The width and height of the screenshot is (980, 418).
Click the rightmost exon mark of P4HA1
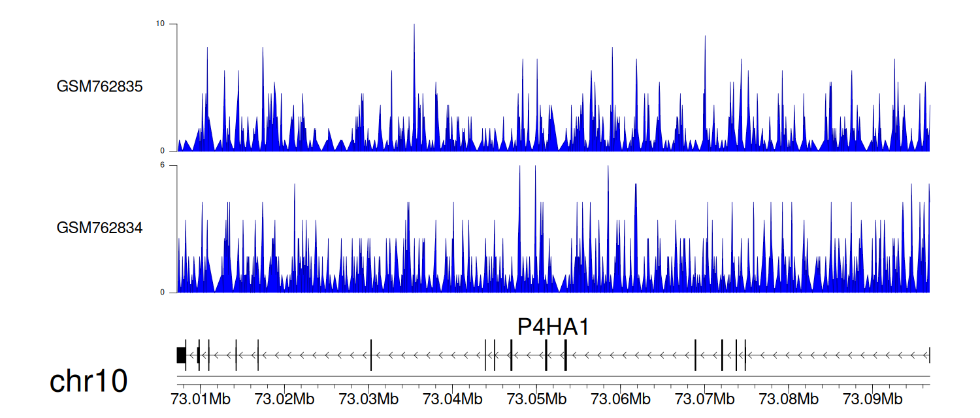tap(929, 355)
